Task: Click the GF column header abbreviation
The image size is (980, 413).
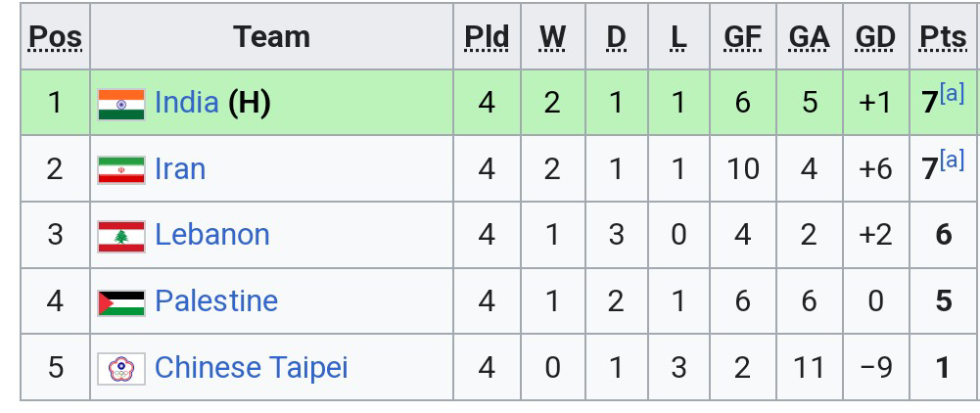Action: 742,37
